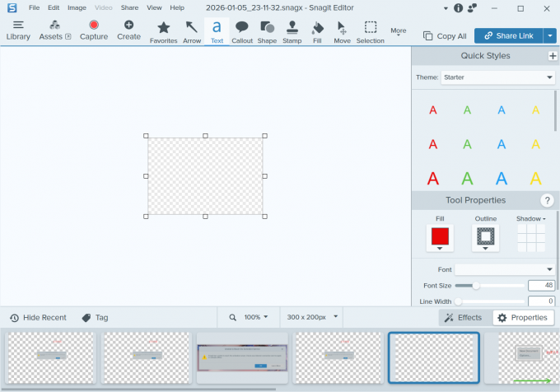
Task: Click the Selection tool
Action: 371,31
